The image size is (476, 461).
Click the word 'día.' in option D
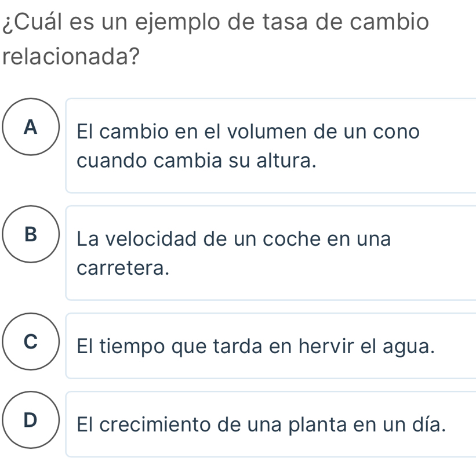pos(429,424)
